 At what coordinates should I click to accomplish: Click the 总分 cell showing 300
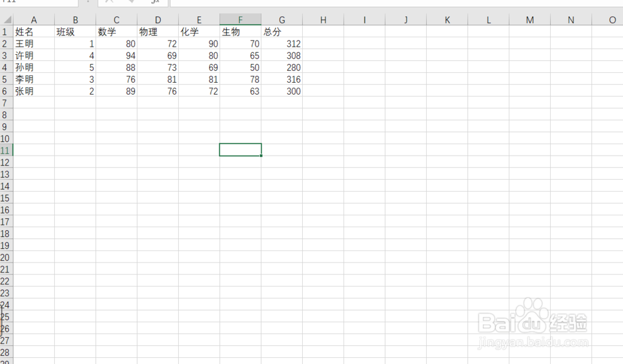click(282, 91)
